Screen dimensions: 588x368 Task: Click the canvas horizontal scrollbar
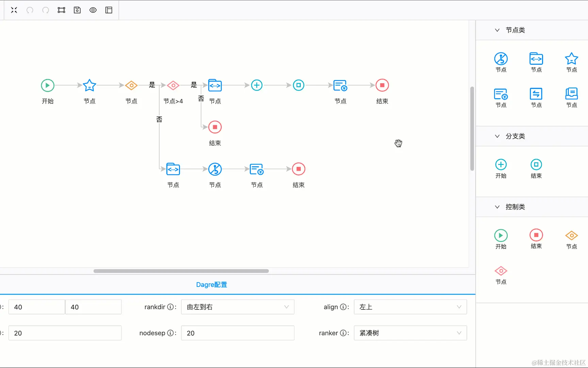pyautogui.click(x=181, y=271)
